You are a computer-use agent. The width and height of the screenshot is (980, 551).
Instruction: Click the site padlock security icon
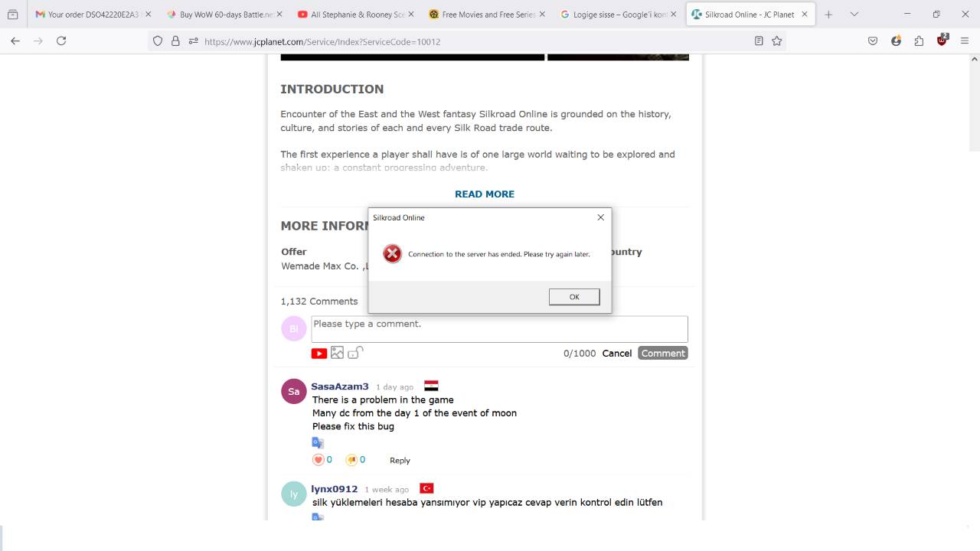tap(175, 41)
